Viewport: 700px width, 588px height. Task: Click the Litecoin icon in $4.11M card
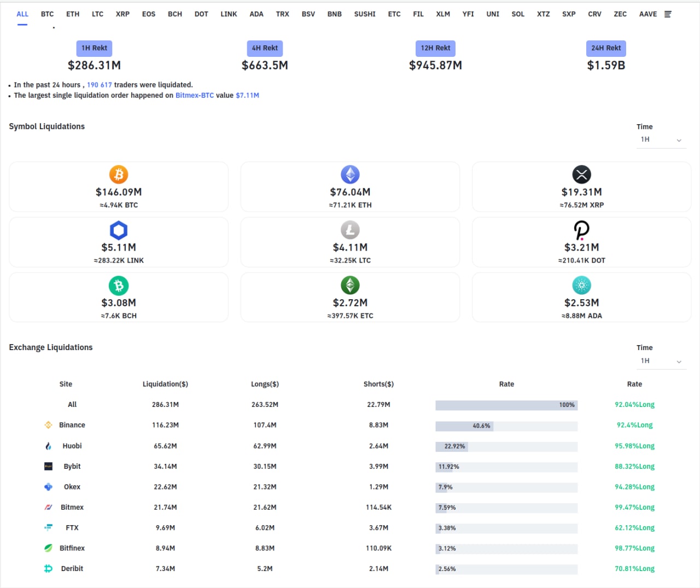click(x=350, y=230)
